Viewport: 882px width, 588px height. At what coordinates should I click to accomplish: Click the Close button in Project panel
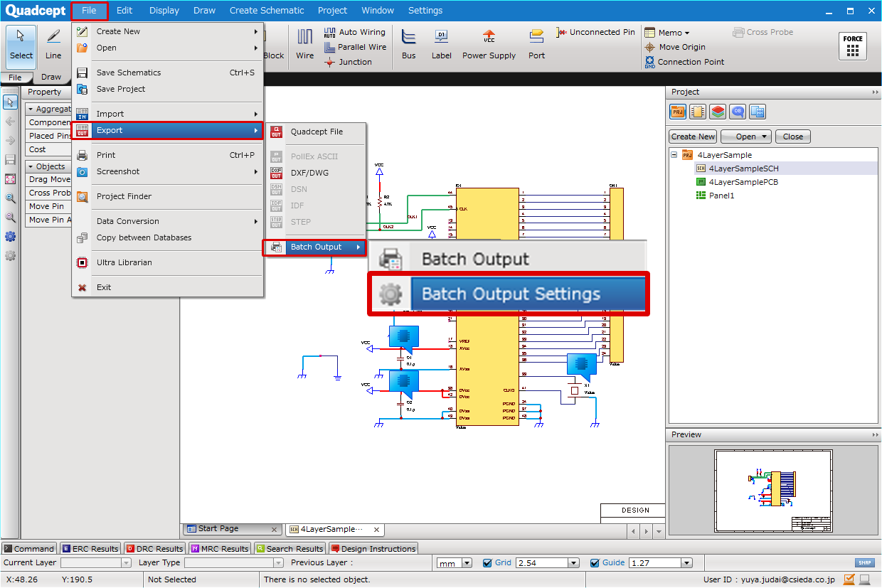point(793,137)
